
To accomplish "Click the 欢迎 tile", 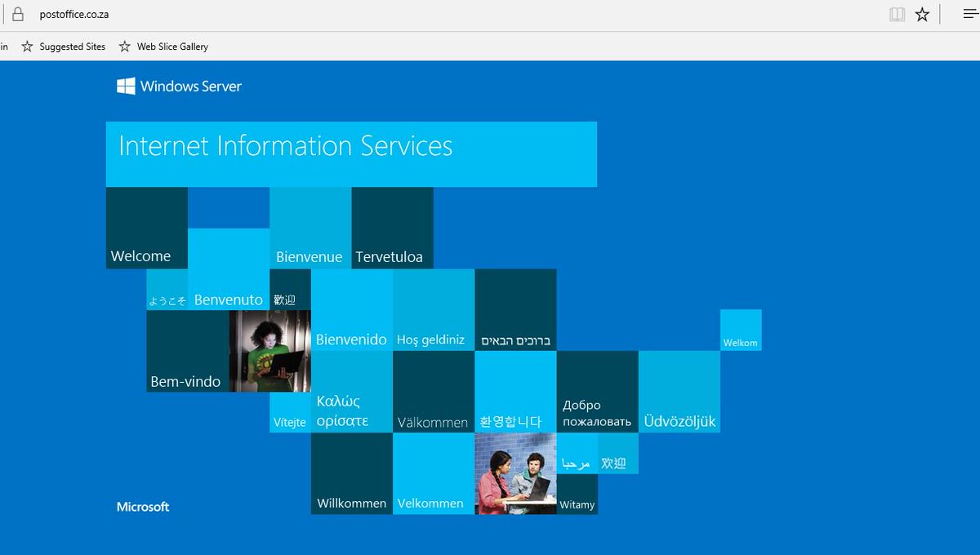I will point(618,453).
